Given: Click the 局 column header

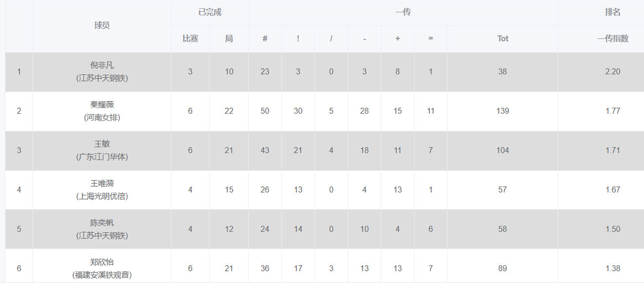Looking at the screenshot, I should coord(229,38).
